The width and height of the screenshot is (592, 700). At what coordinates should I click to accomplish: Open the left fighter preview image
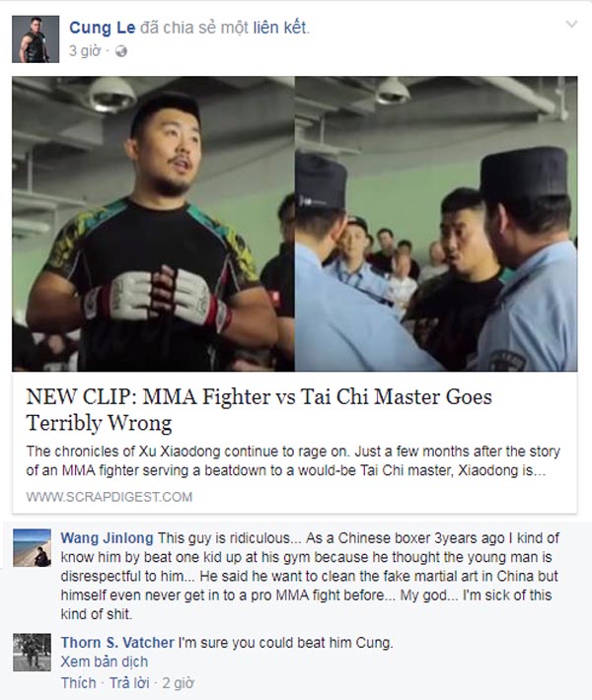click(153, 224)
